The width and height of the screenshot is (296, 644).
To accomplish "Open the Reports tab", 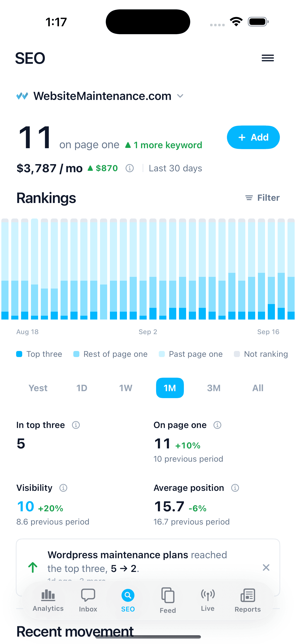I will 248,600.
